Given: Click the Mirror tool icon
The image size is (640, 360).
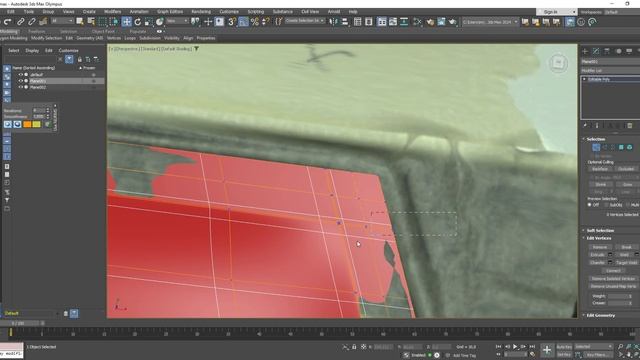Looking at the screenshot, I should point(333,22).
